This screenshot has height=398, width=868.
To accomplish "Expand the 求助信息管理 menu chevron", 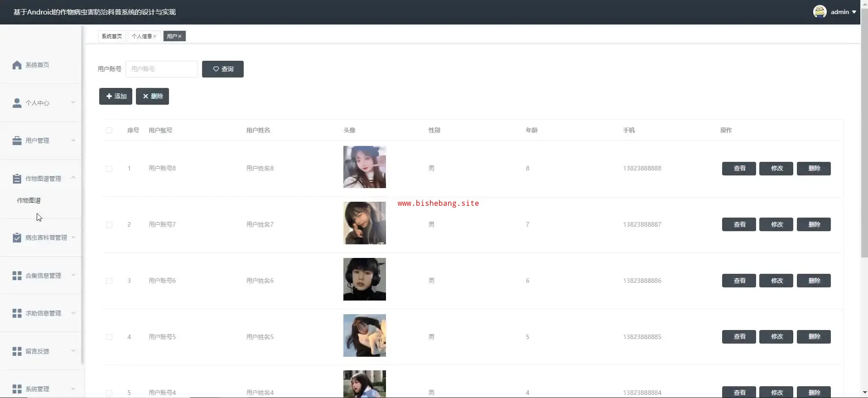I will point(73,313).
